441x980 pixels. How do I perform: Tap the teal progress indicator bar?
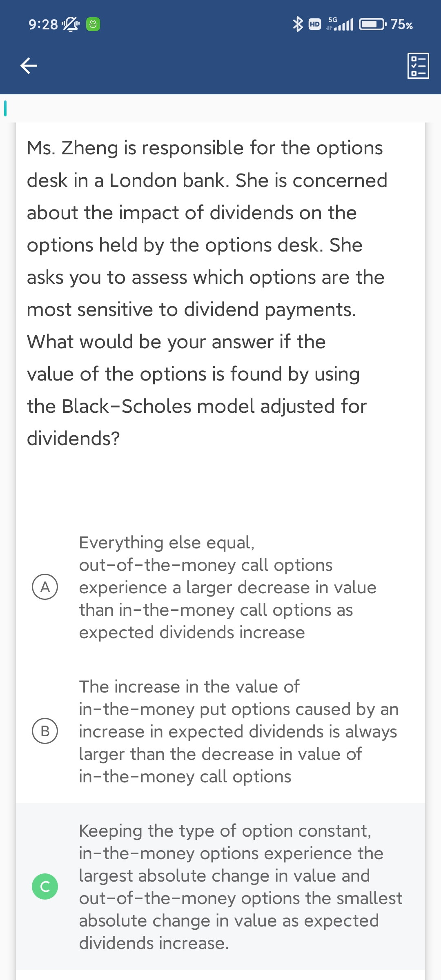(x=5, y=108)
